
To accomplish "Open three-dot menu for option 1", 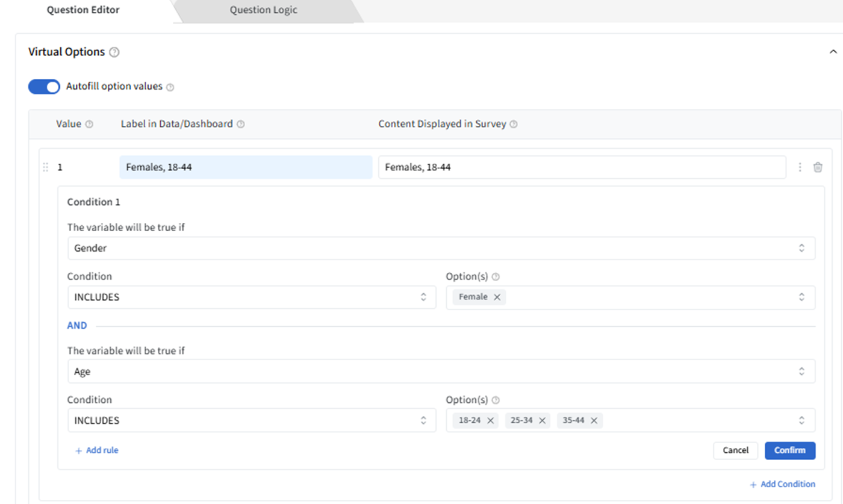I will coord(800,167).
